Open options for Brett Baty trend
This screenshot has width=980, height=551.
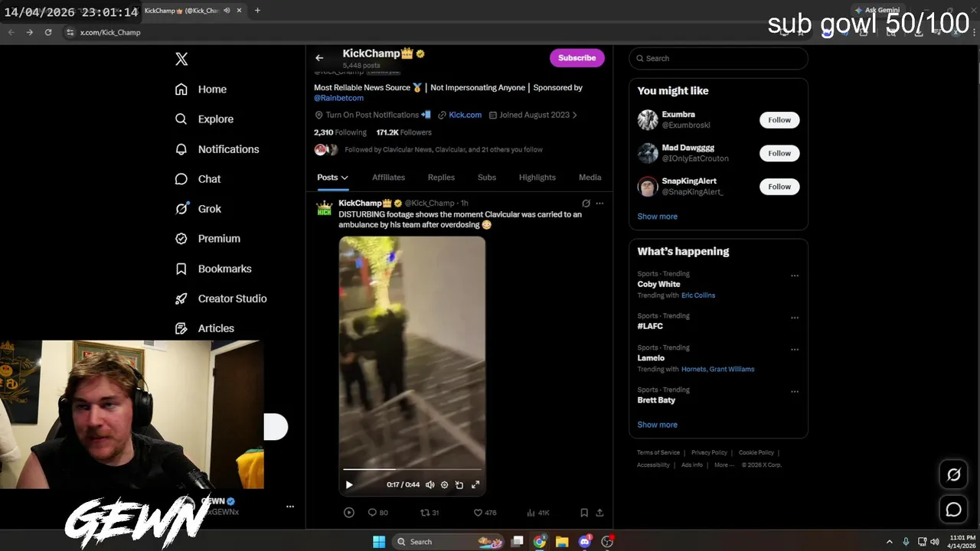tap(795, 392)
